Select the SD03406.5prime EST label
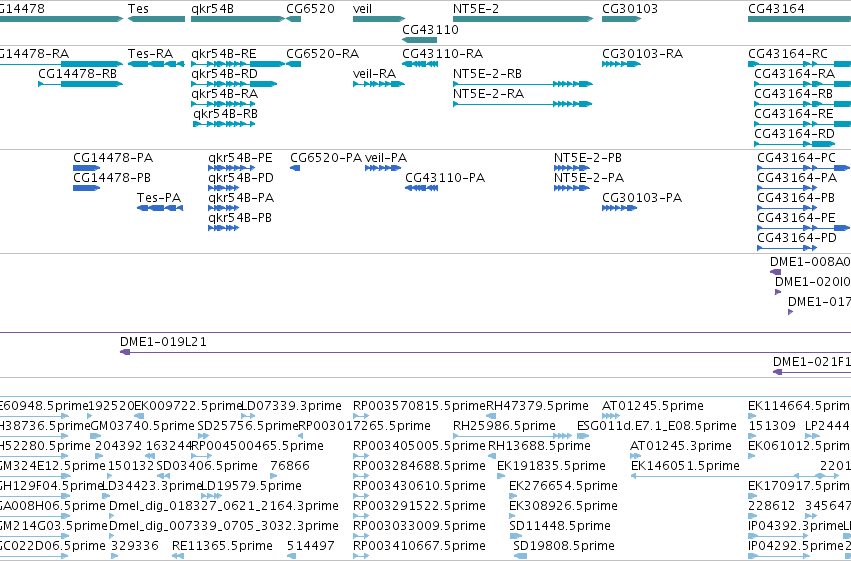Screen dimensions: 851x561 tap(207, 466)
